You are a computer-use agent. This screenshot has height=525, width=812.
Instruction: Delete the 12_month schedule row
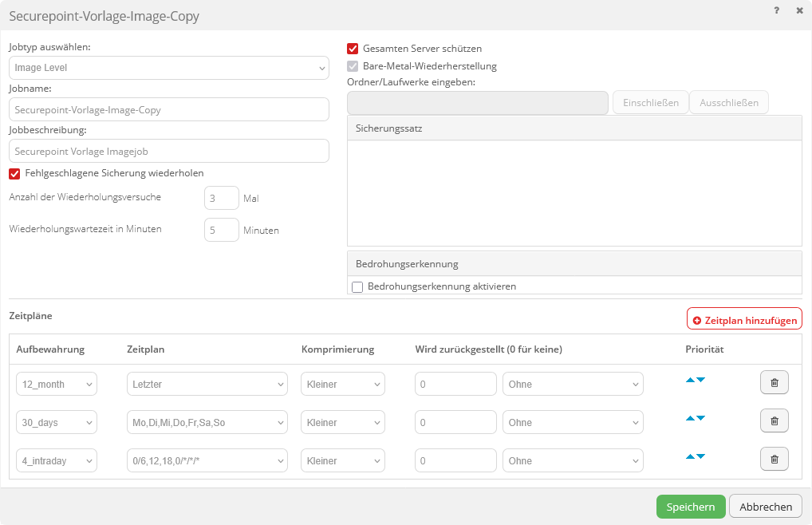774,383
